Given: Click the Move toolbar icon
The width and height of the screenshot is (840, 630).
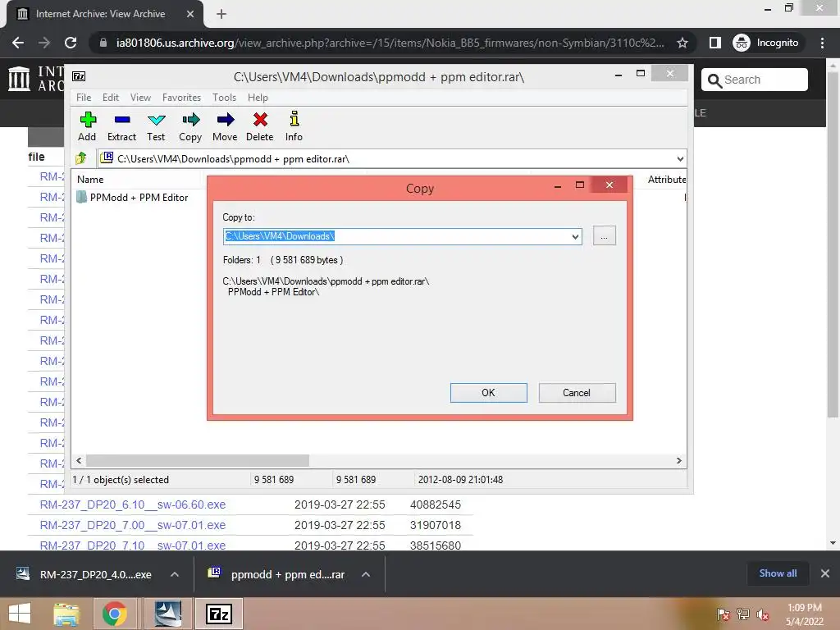Looking at the screenshot, I should pyautogui.click(x=225, y=126).
